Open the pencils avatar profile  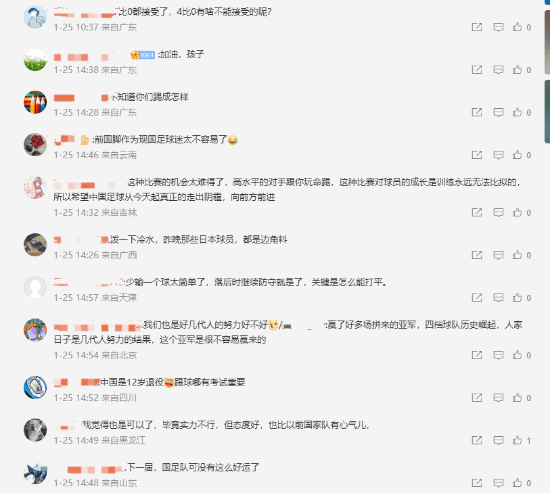click(x=35, y=102)
